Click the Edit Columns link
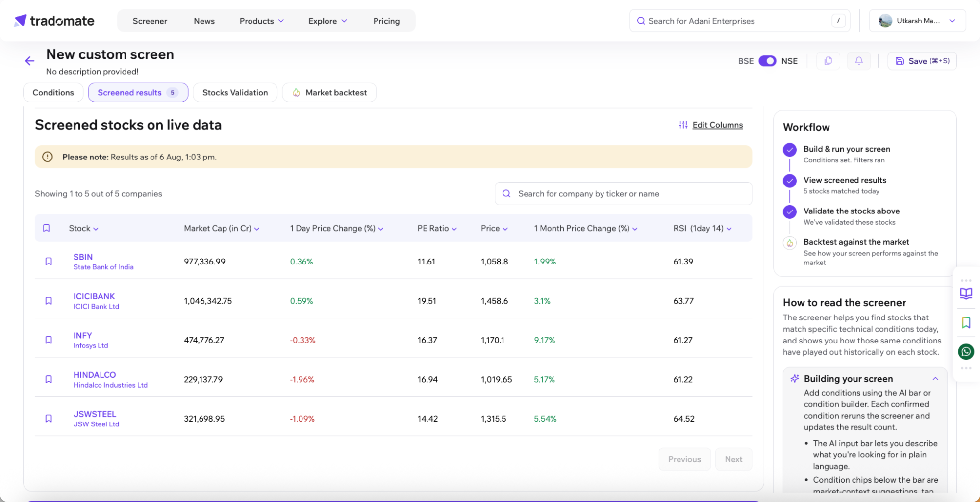980x502 pixels. (x=717, y=125)
